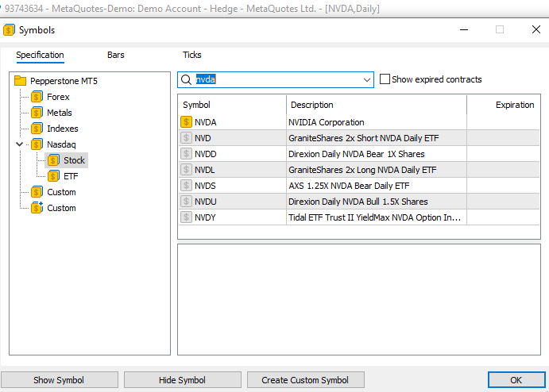Screen dimensions: 549x392
Task: Select the Pepperstone MT5 root label
Action: coord(64,81)
